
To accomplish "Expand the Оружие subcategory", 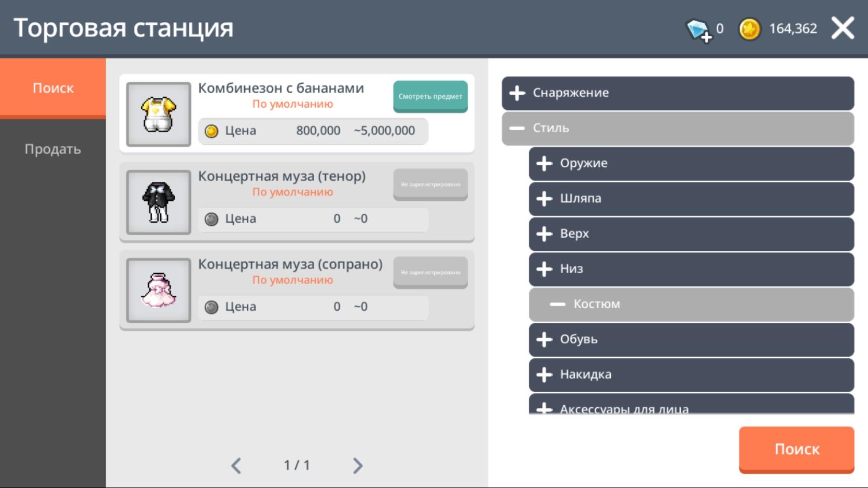I will coord(691,164).
